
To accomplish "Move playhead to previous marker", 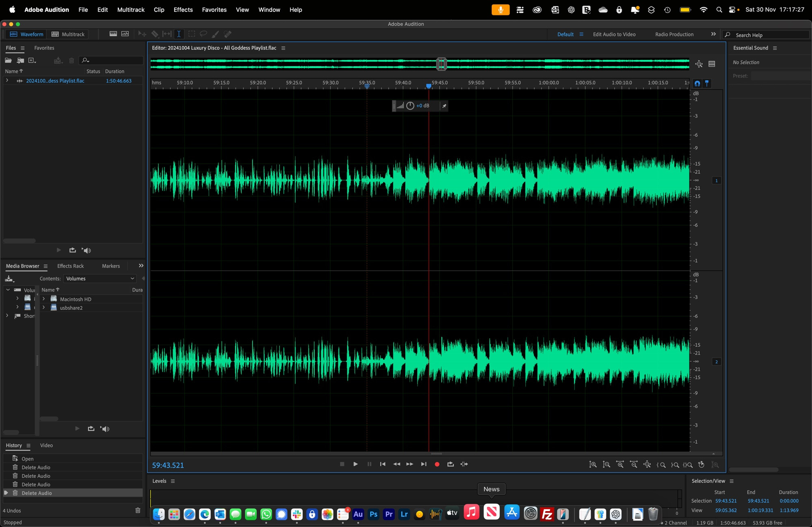I will pos(382,464).
